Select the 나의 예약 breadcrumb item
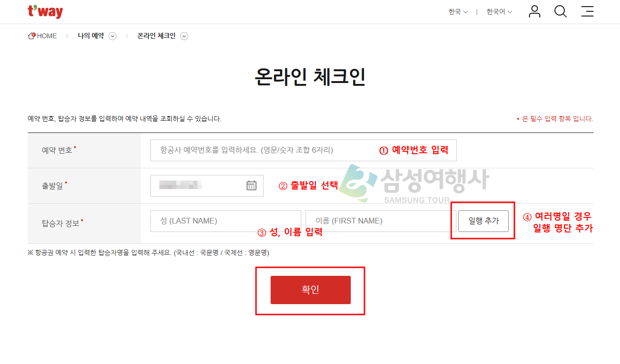Image resolution: width=620 pixels, height=364 pixels. tap(91, 36)
